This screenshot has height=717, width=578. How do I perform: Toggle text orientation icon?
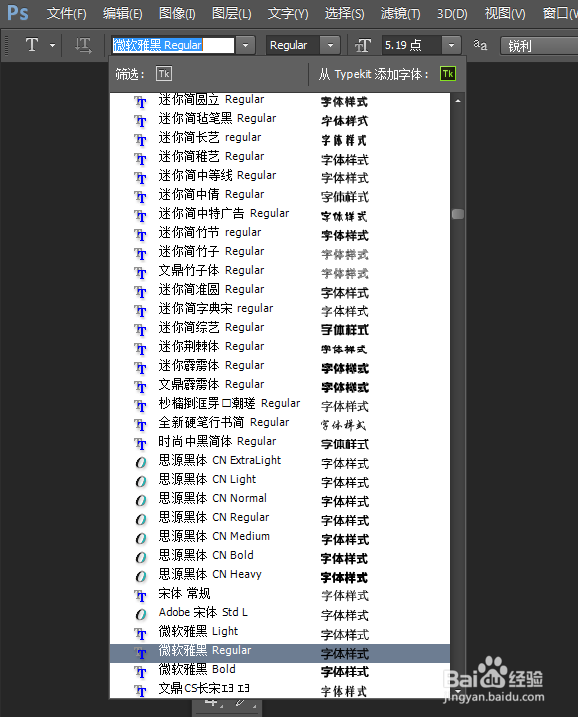pos(83,45)
